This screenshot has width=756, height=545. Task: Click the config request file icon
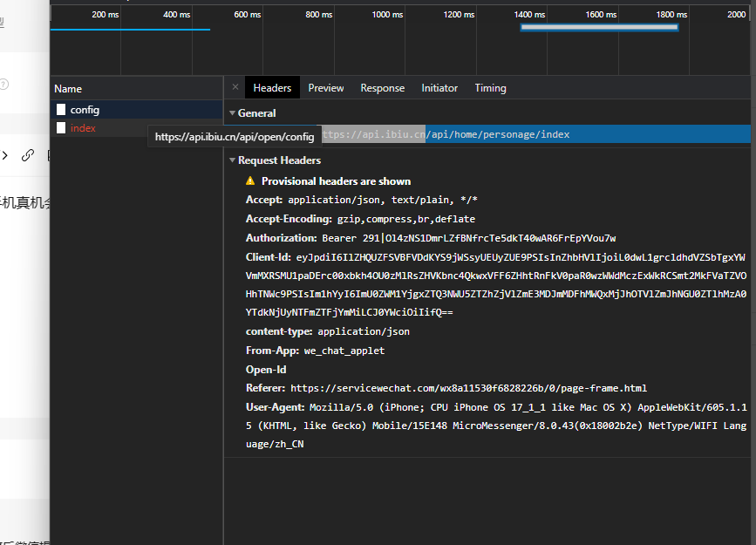[x=61, y=110]
